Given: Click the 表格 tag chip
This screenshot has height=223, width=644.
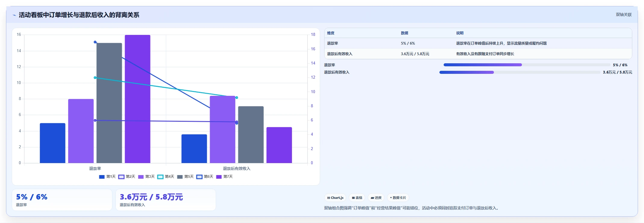Looking at the screenshot, I should click(x=357, y=198).
